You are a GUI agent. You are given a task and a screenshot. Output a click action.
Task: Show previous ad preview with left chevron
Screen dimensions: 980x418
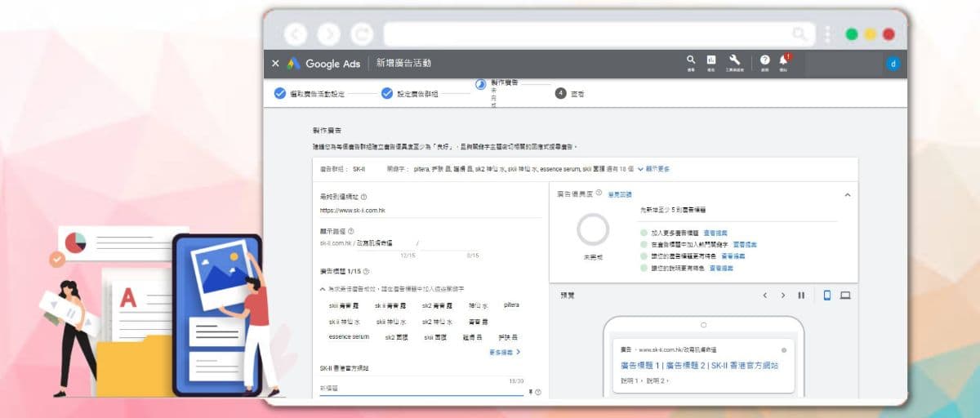(765, 296)
